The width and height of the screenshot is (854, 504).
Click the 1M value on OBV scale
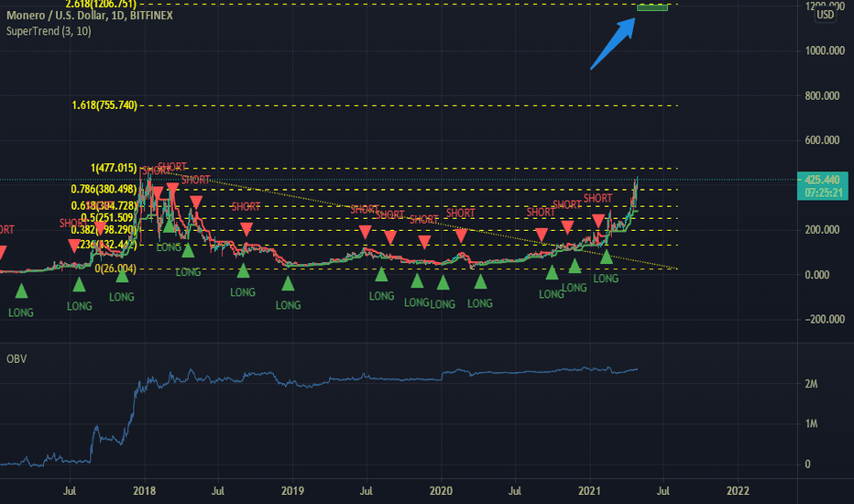[x=811, y=424]
